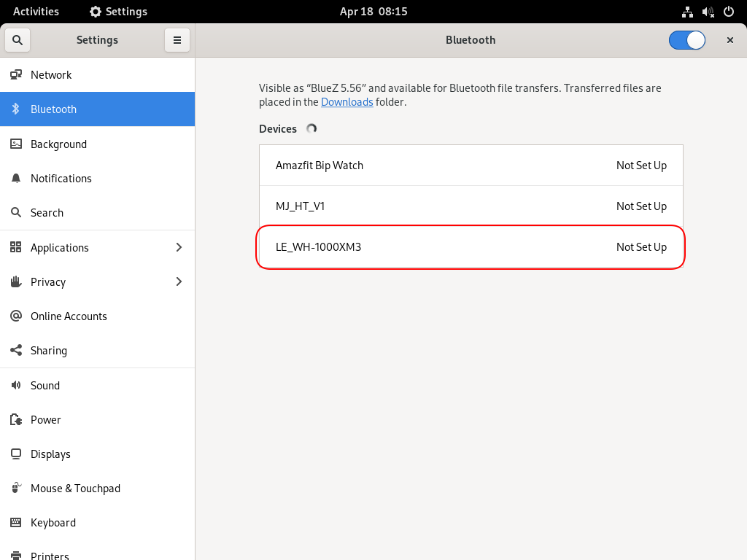
Task: Click the Sharing icon in sidebar
Action: pyautogui.click(x=16, y=351)
